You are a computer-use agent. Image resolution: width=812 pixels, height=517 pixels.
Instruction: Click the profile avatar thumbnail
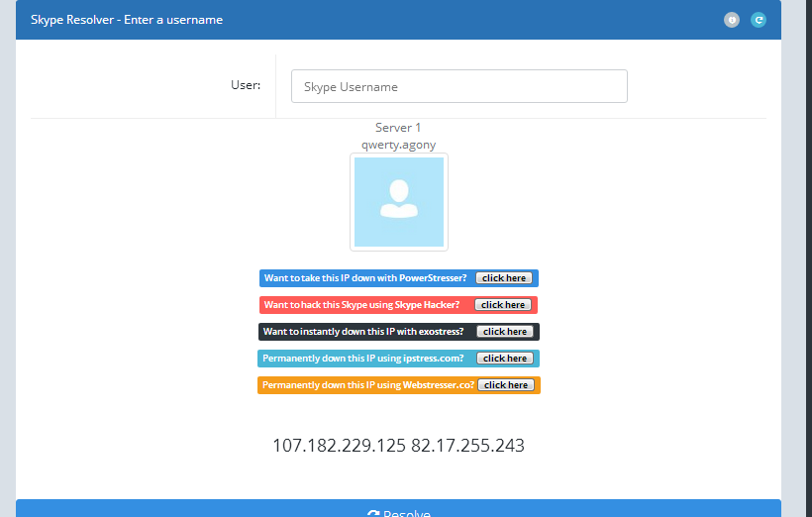click(x=399, y=202)
